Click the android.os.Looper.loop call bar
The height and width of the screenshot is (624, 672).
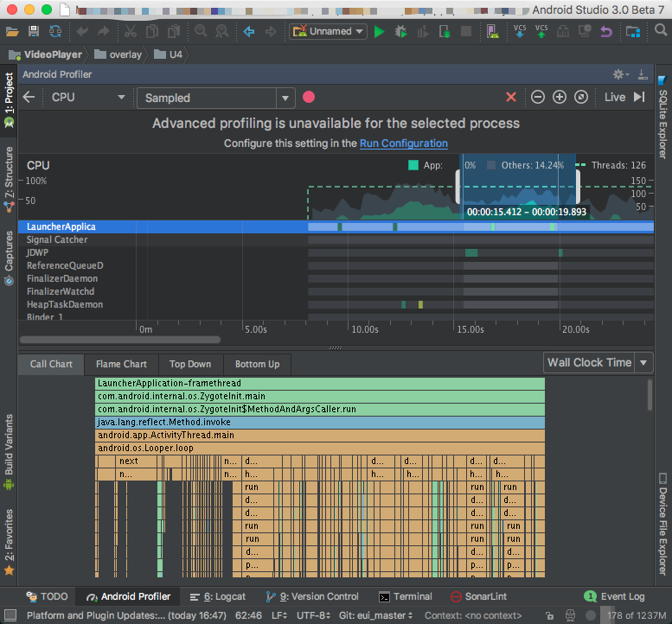pos(320,448)
